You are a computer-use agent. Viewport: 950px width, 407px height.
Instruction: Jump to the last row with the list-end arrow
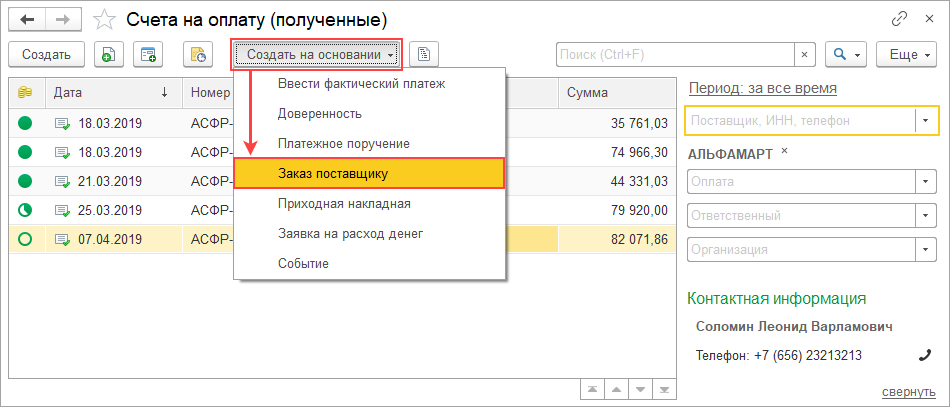[x=664, y=388]
